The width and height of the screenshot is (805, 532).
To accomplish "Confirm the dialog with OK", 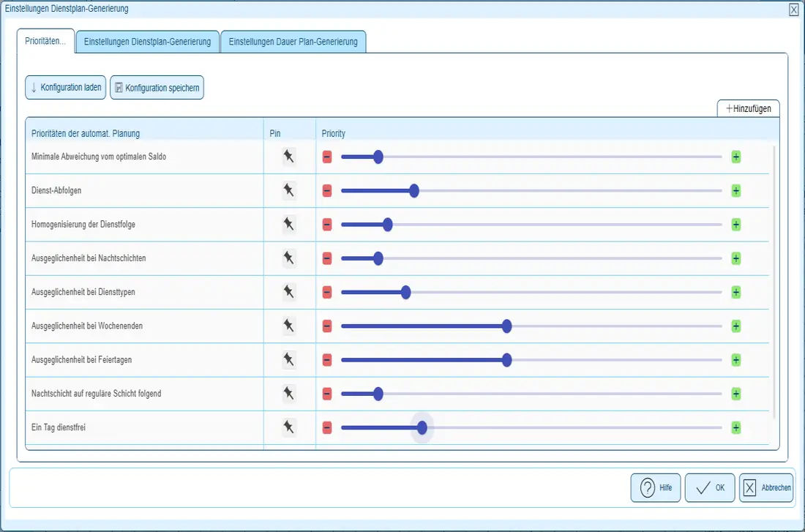I will (x=710, y=488).
